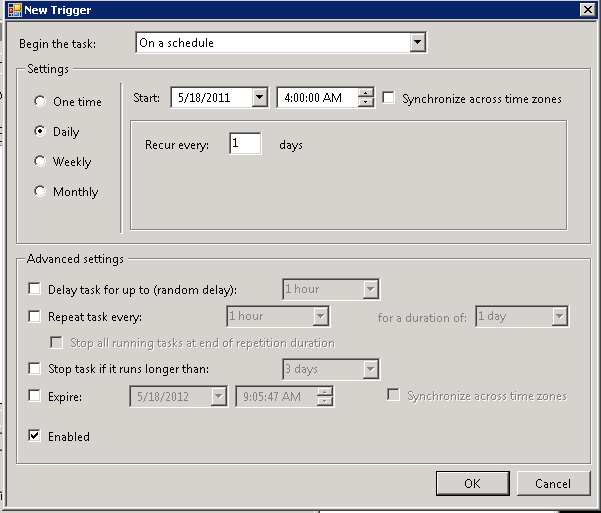601x513 pixels.
Task: Enable the Expire checkbox
Action: [x=35, y=397]
